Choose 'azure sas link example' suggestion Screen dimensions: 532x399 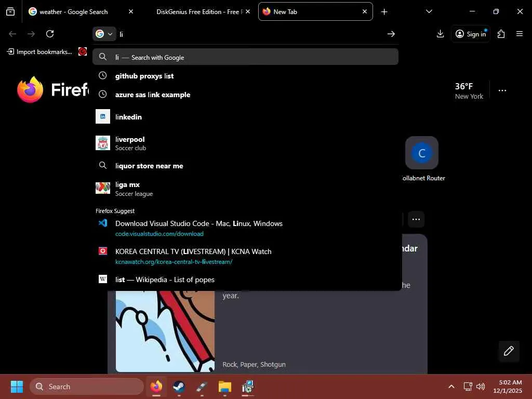pyautogui.click(x=245, y=95)
